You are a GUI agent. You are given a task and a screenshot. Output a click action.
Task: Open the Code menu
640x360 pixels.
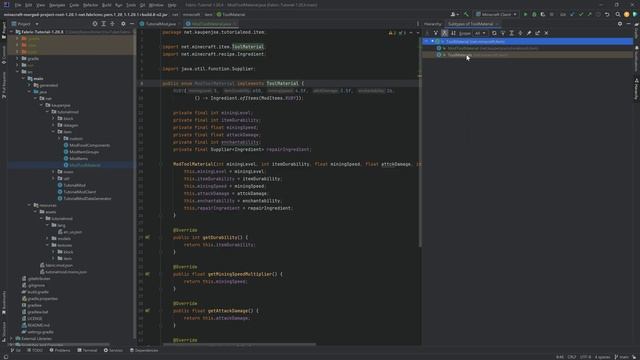74,5
